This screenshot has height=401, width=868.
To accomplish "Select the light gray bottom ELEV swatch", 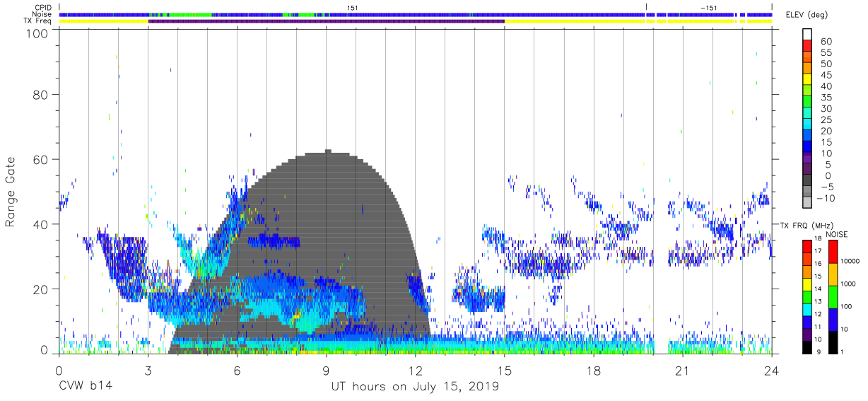I will pyautogui.click(x=807, y=203).
